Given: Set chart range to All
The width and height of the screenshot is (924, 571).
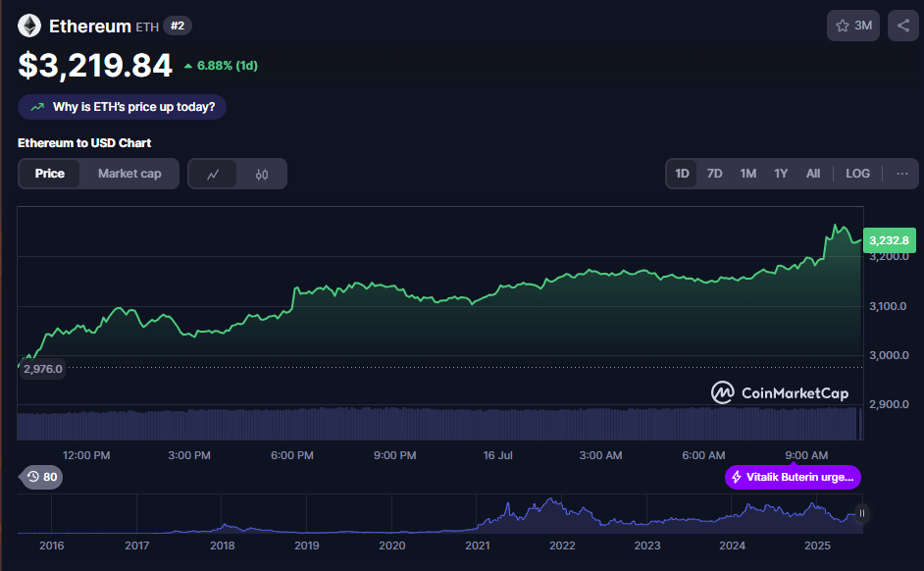Looking at the screenshot, I should point(812,174).
